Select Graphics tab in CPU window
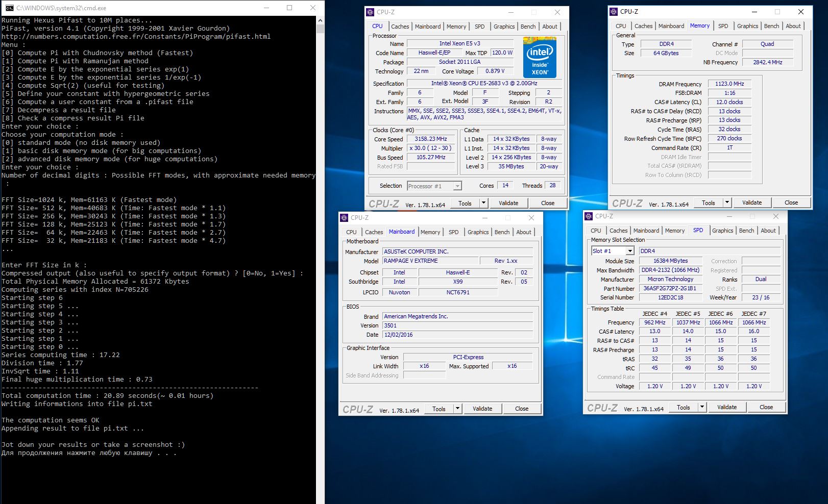The height and width of the screenshot is (504, 828). pyautogui.click(x=504, y=27)
